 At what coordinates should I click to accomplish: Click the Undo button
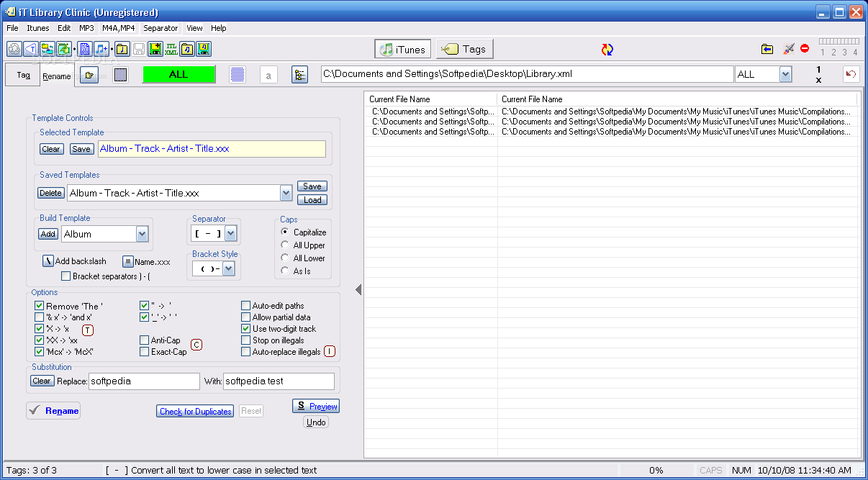point(316,422)
